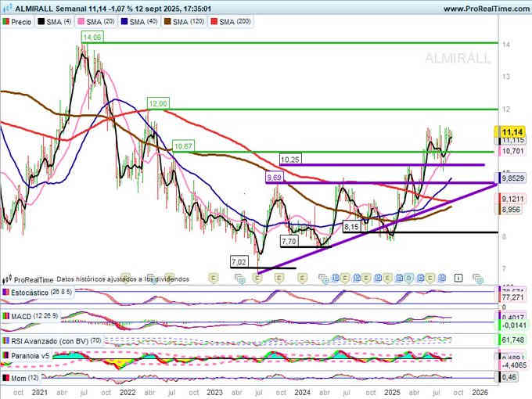Click the 2026 label on time axis

click(480, 393)
